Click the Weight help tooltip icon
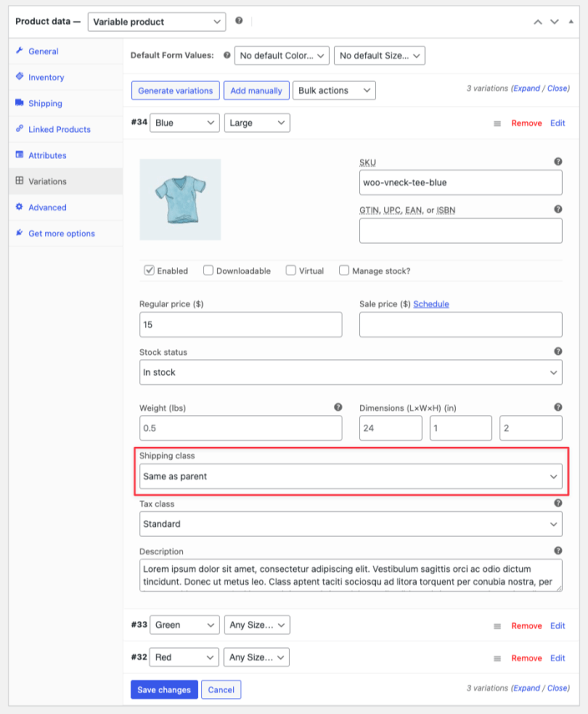Screen dimensions: 588x714 point(338,408)
